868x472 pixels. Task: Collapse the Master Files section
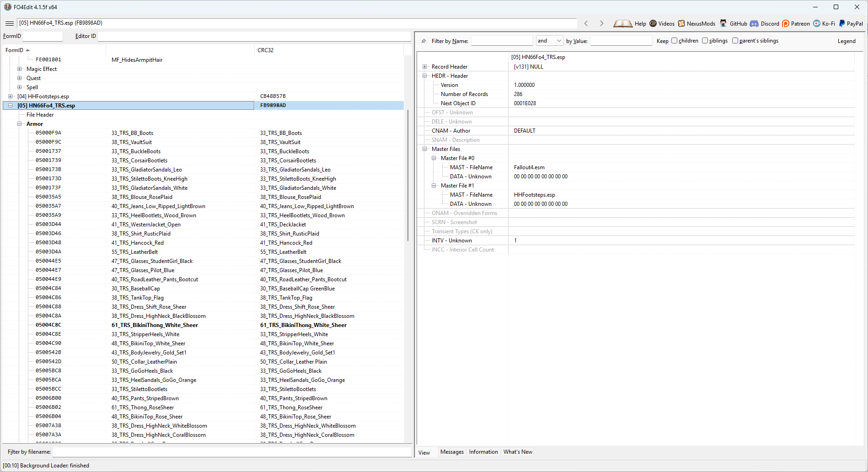pos(425,149)
